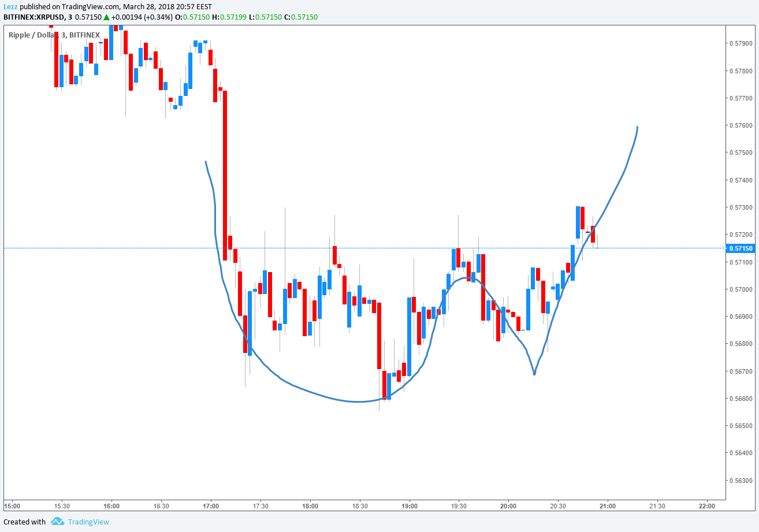Click the 0.57000 price axis label
The height and width of the screenshot is (532, 759).
coord(740,289)
